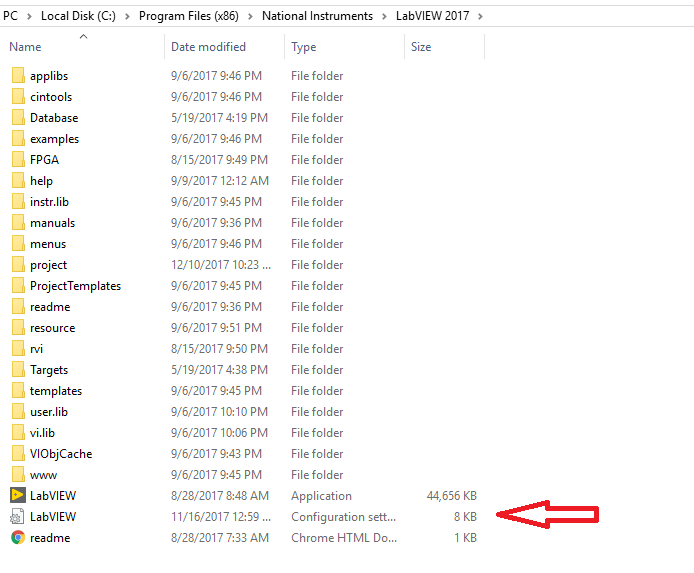694x573 pixels.
Task: Click the readme Chrome HTML icon
Action: click(x=18, y=538)
